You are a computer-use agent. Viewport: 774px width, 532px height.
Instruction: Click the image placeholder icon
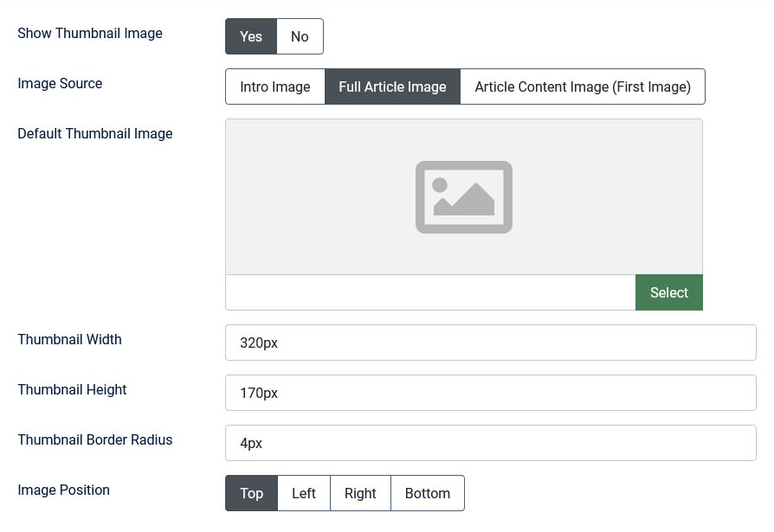pos(463,197)
